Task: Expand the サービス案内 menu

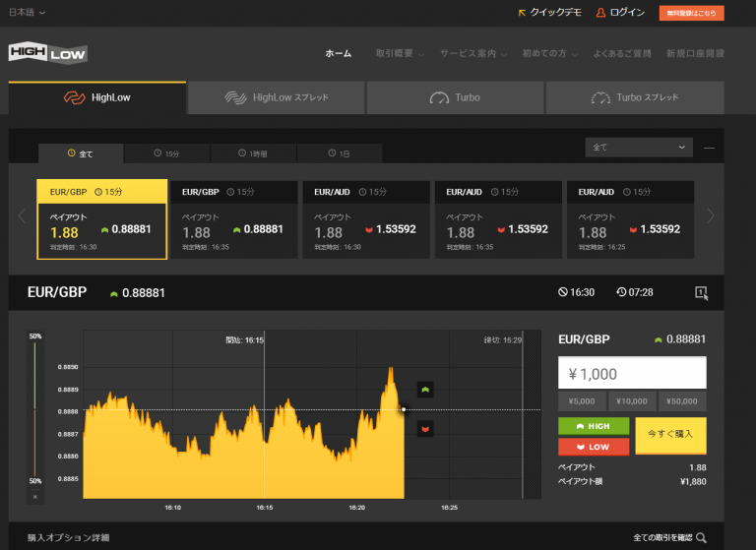Action: tap(472, 53)
